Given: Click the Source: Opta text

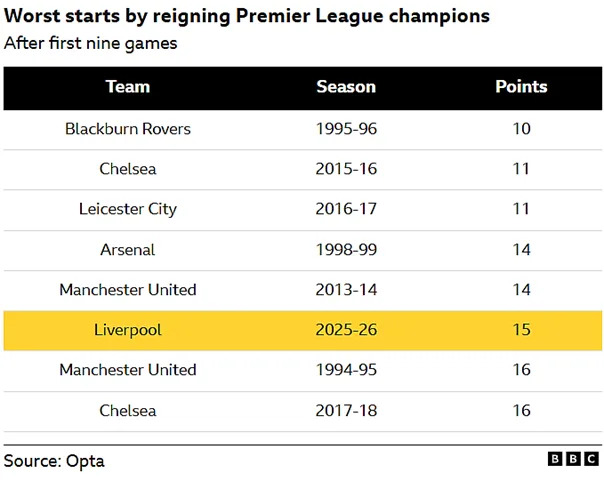Looking at the screenshot, I should tap(54, 461).
